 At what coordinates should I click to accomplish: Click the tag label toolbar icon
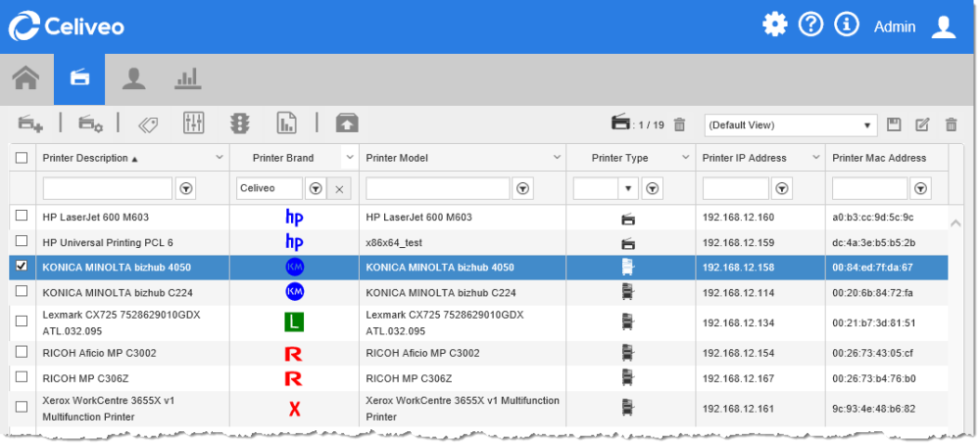point(148,124)
